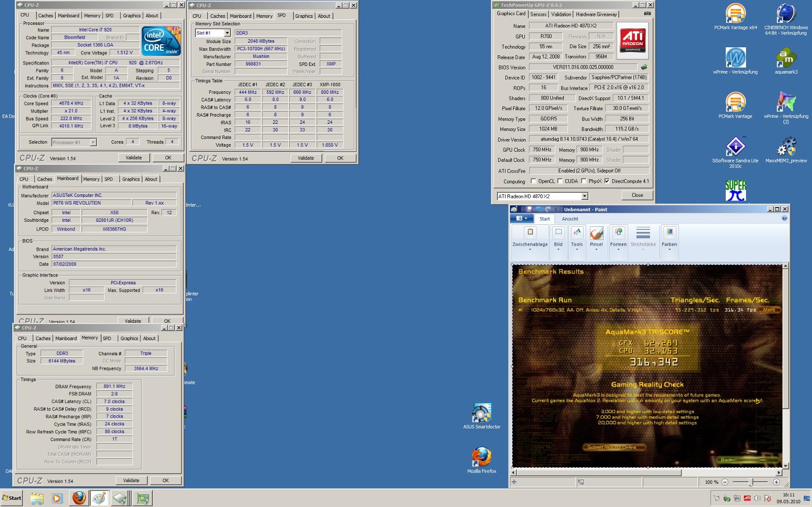This screenshot has width=812, height=507.
Task: Switch to GPU-Z taskbar button
Action: click(x=143, y=498)
